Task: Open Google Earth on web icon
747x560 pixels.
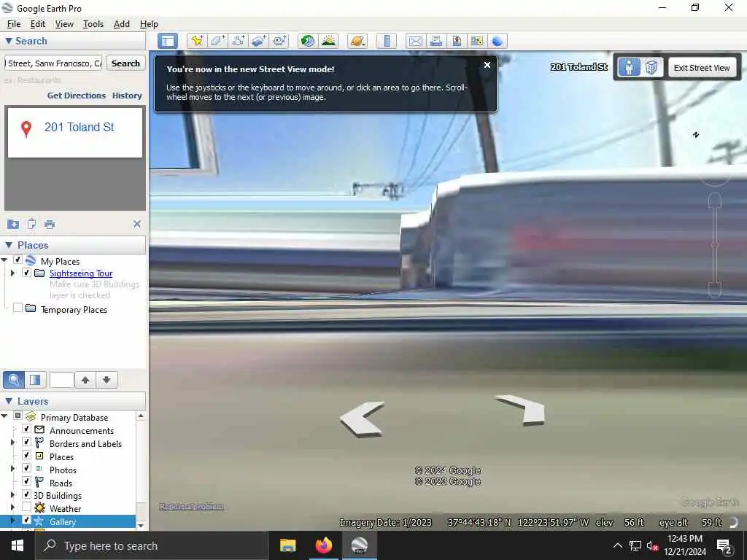Action: [x=498, y=41]
